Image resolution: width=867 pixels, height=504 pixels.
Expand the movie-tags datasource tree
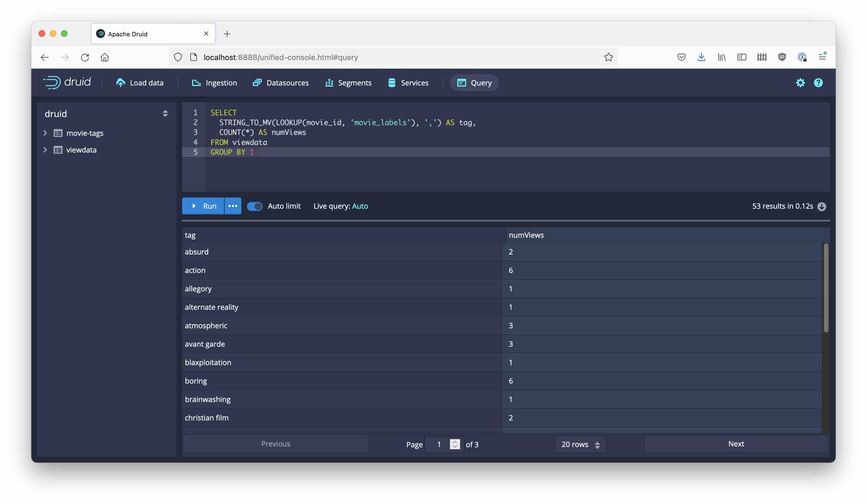[45, 133]
